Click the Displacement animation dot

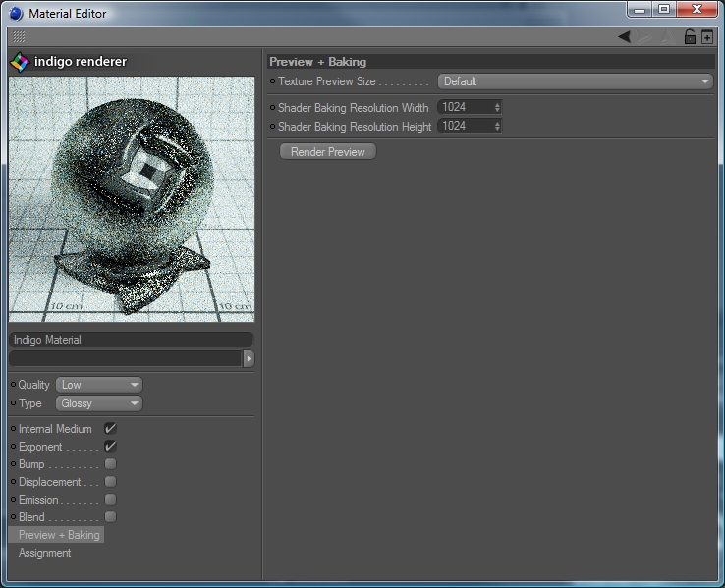coord(14,482)
